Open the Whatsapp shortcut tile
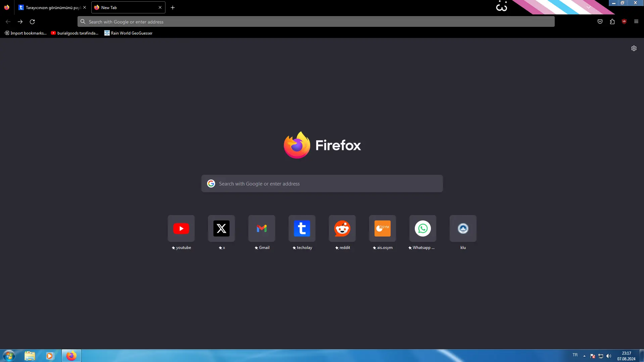The height and width of the screenshot is (362, 644). 423,228
